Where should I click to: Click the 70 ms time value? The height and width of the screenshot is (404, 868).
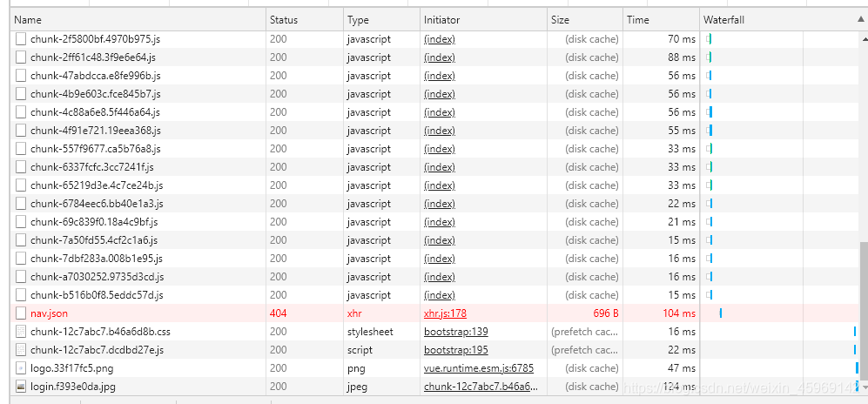tap(682, 39)
